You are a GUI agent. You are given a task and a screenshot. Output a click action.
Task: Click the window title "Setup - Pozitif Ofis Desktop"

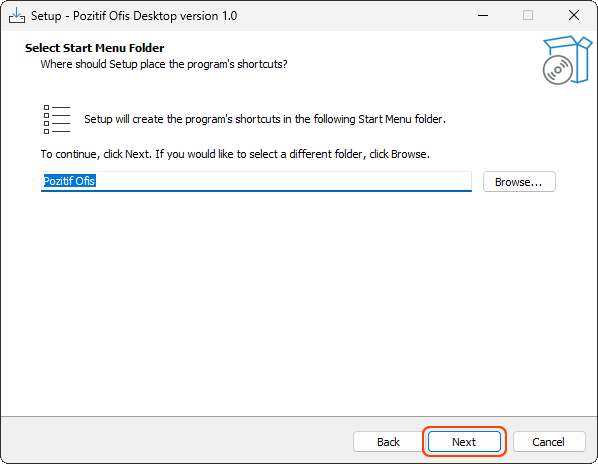(x=134, y=16)
